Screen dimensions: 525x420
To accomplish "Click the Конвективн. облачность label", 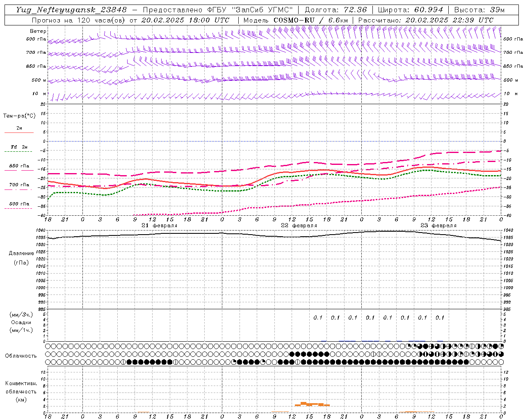I will point(21,388).
